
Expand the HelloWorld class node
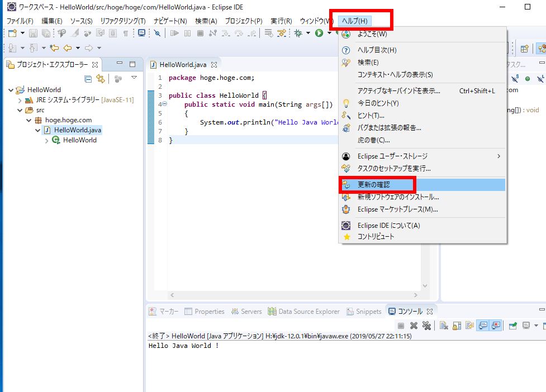[x=46, y=141]
